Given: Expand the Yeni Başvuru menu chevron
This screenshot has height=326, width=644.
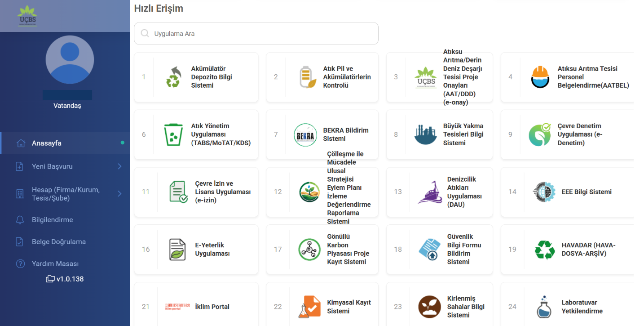Looking at the screenshot, I should tap(119, 166).
